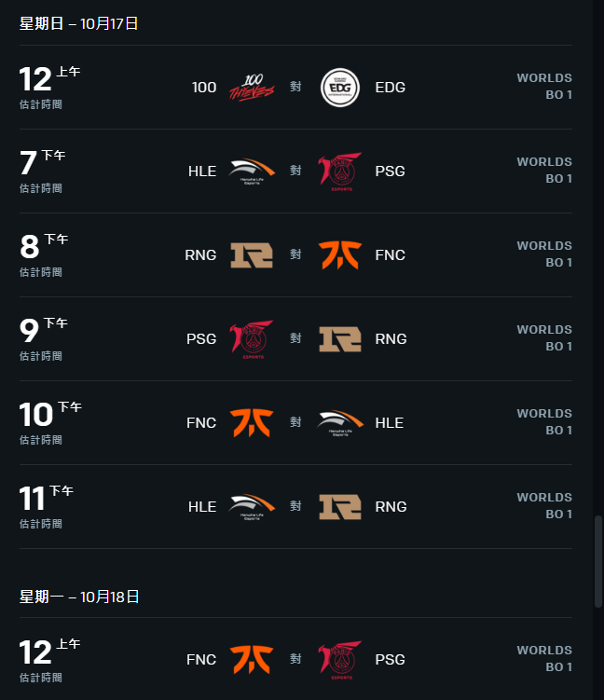Click the EDG circular team logo
Viewport: 604px width, 700px height.
[340, 88]
